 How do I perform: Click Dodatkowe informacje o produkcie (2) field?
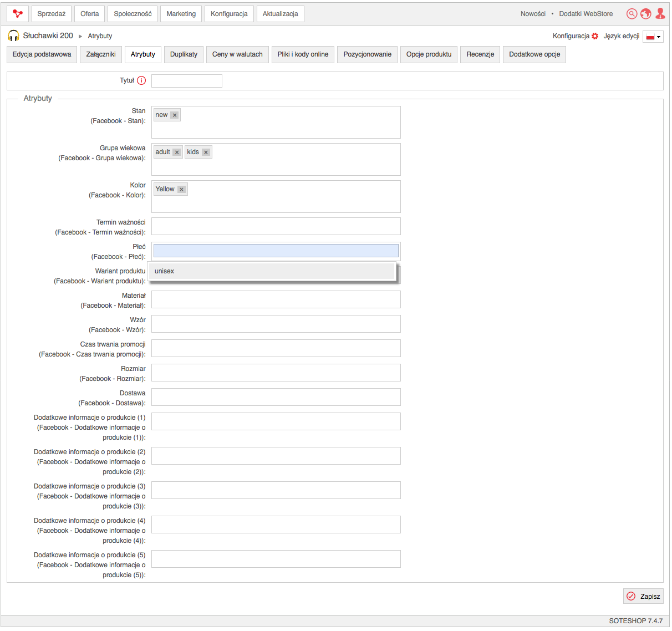click(276, 456)
